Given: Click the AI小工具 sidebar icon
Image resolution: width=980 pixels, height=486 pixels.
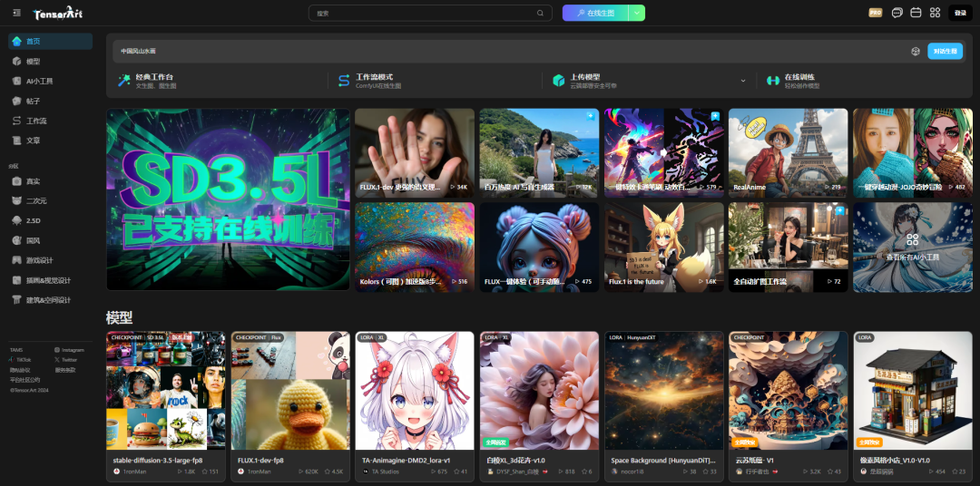Looking at the screenshot, I should [17, 82].
